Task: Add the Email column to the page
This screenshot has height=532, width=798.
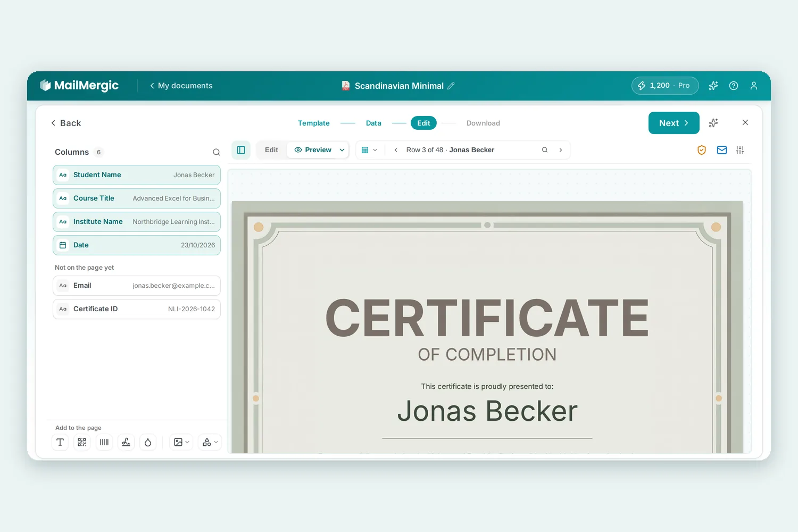Action: click(x=137, y=286)
